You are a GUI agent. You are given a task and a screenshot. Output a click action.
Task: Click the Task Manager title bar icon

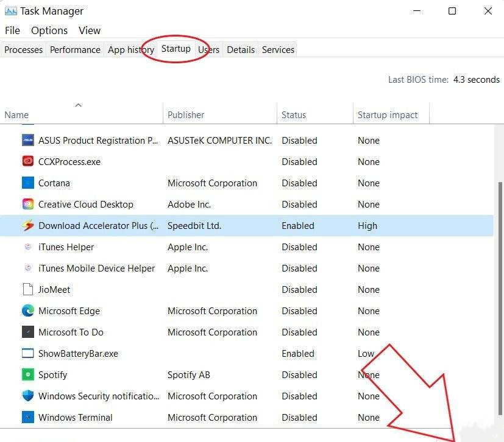click(10, 11)
